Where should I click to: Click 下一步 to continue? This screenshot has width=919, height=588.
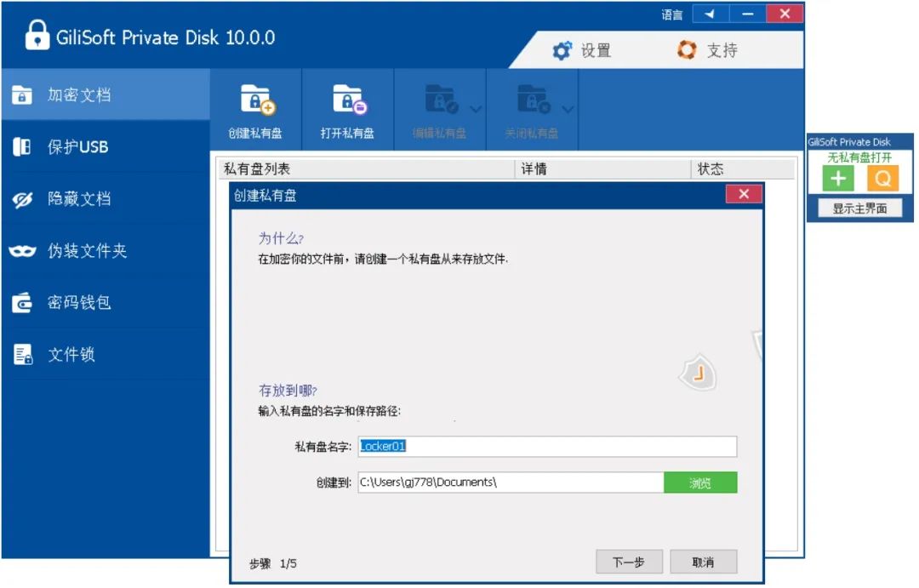click(629, 562)
